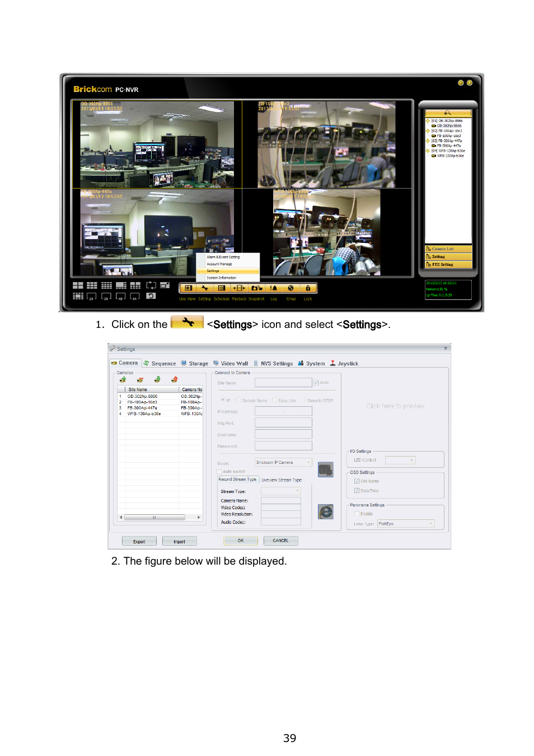Viewport: 534px width, 756px height.
Task: Expand the [03] FB-300Ap-447a tree node
Action: [x=428, y=141]
